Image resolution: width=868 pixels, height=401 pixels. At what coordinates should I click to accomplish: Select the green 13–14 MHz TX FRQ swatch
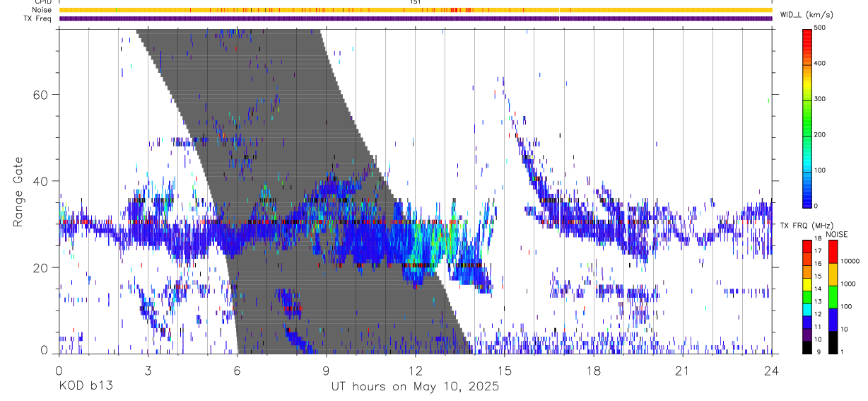click(x=807, y=297)
